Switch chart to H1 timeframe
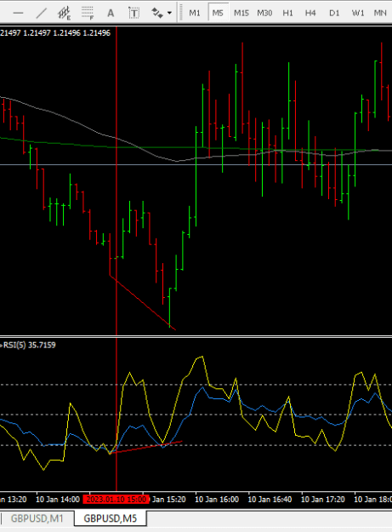The height and width of the screenshot is (532, 392). click(x=287, y=13)
